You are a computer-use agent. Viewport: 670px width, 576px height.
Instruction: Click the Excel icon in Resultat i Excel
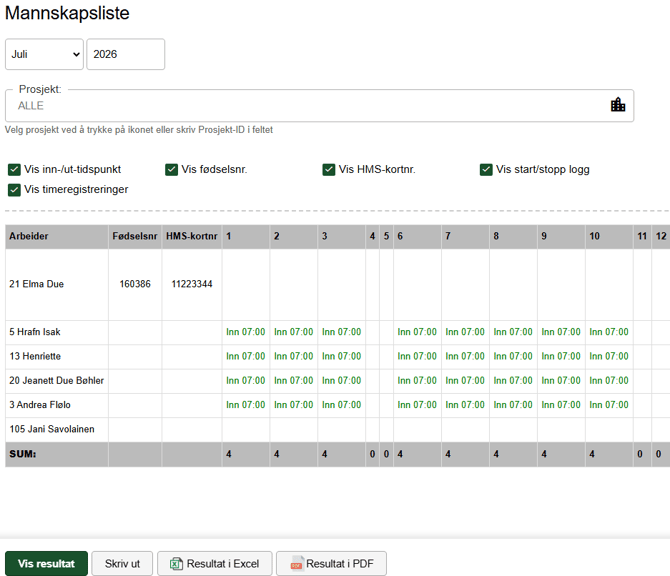click(x=176, y=564)
